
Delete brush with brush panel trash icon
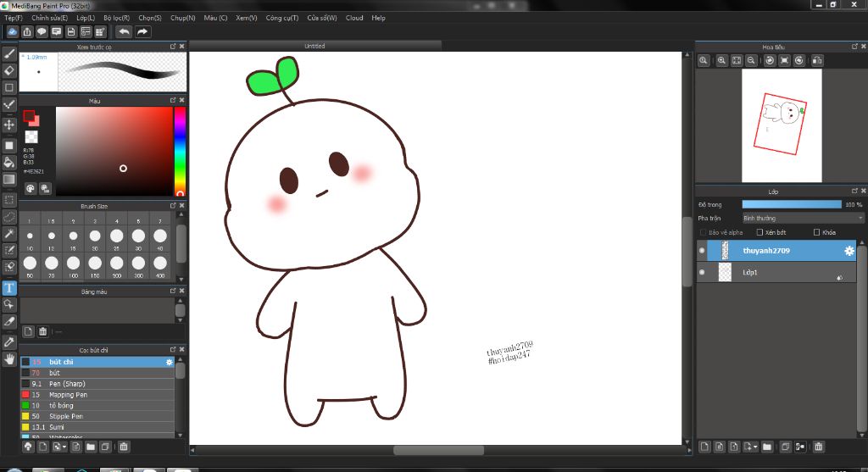pyautogui.click(x=124, y=447)
